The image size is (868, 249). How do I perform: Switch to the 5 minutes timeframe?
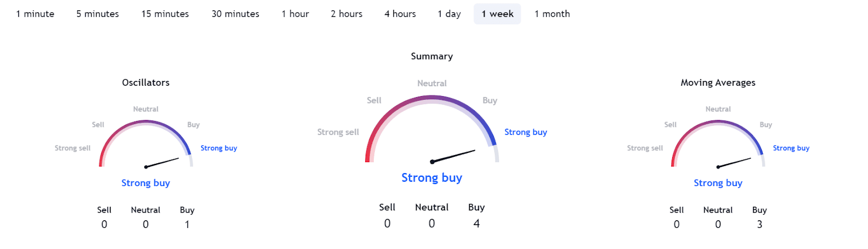point(98,14)
